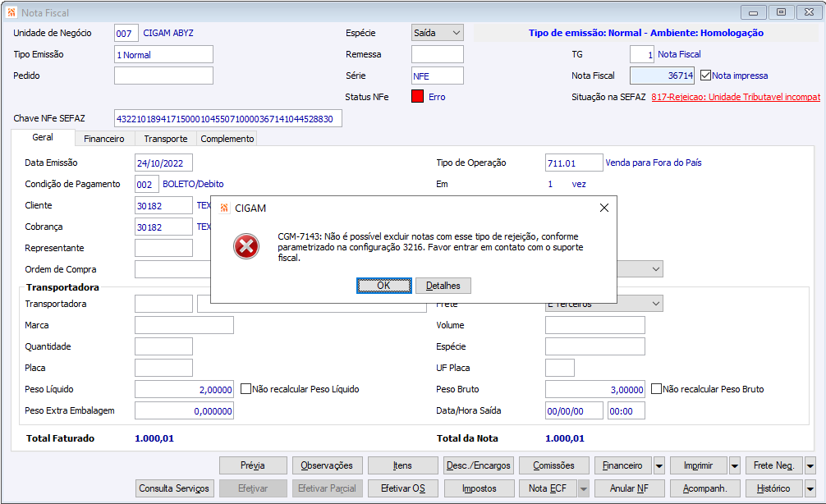Click the Acompanh. button
This screenshot has width=826, height=504.
(704, 488)
